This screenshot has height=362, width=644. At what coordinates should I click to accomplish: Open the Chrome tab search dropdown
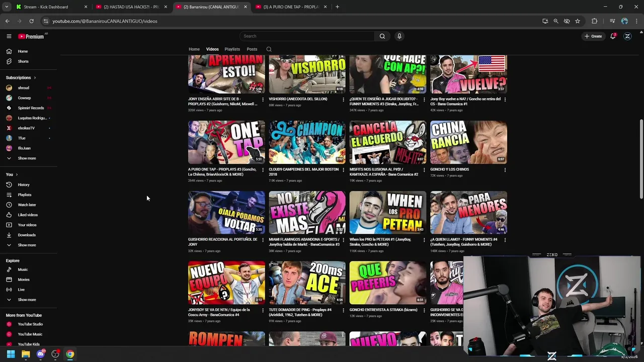coord(7,7)
